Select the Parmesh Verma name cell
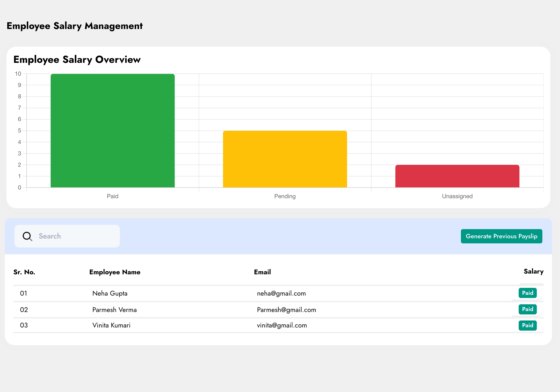 pos(114,310)
